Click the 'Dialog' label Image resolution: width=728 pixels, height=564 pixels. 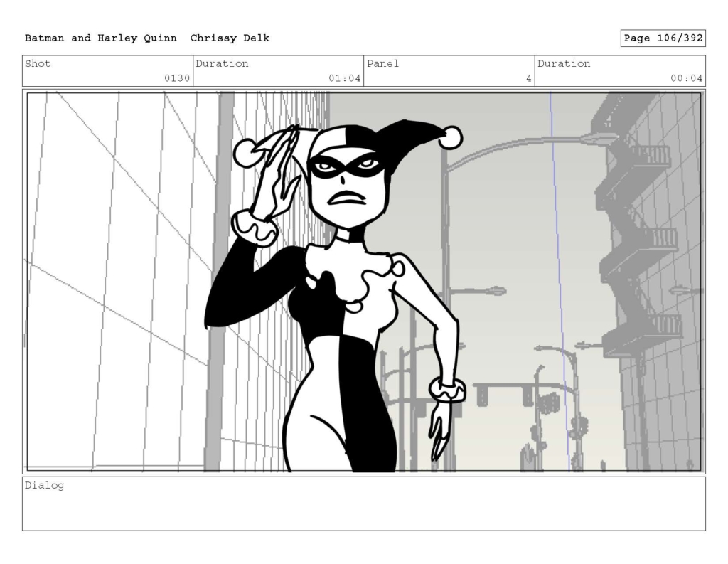[45, 486]
